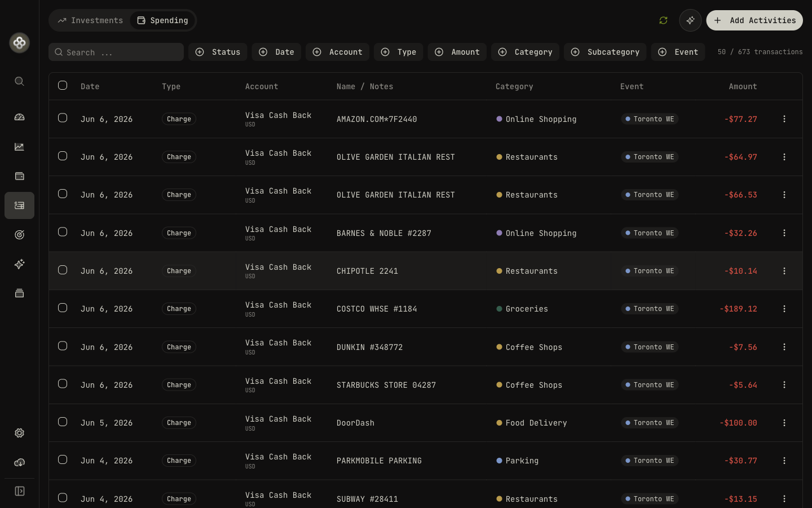Click the Coffee Shops label on Starbucks row
The height and width of the screenshot is (508, 812).
click(534, 385)
